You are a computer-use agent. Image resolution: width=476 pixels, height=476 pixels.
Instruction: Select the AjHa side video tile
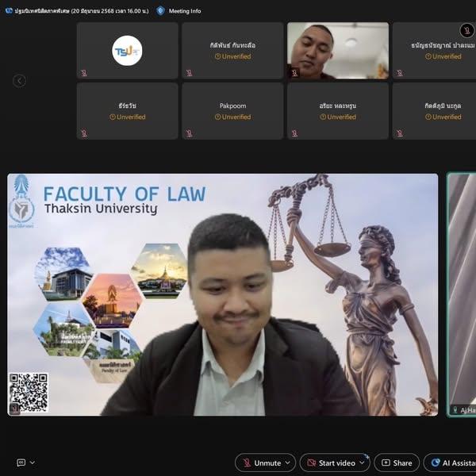pos(462,294)
